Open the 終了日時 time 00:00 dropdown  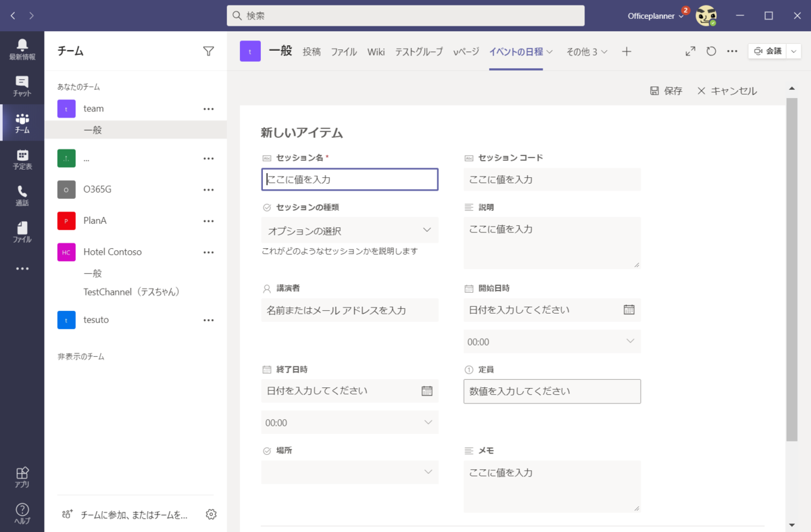tap(349, 422)
